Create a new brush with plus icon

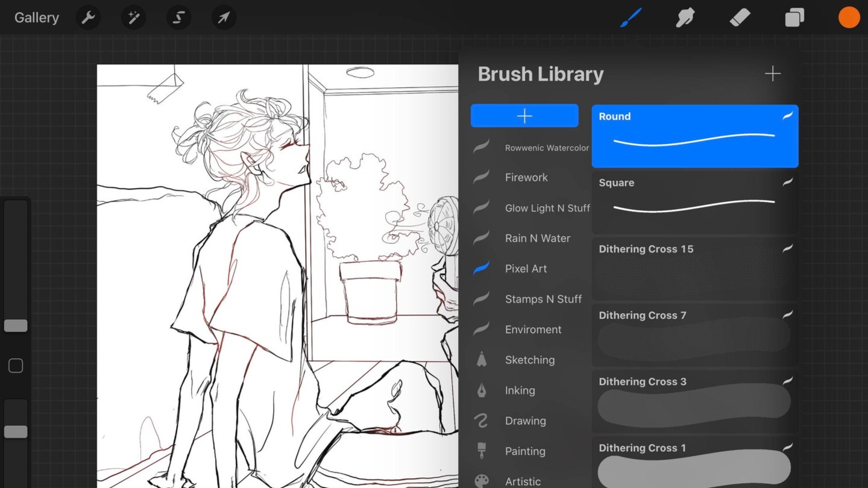[x=773, y=74]
